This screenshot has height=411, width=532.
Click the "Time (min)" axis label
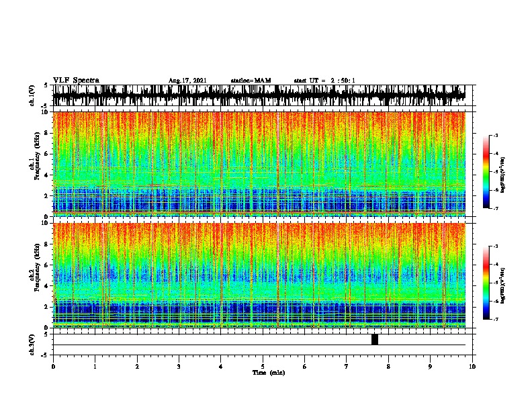[269, 373]
